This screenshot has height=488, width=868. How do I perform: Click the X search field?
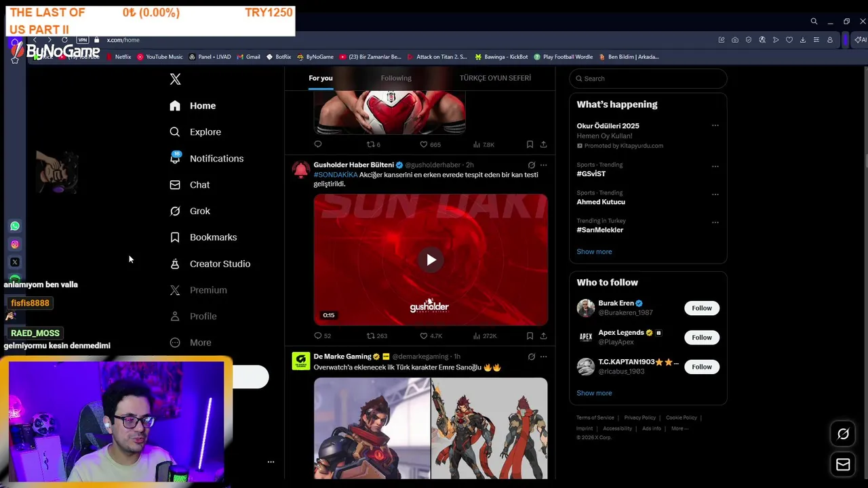click(648, 79)
